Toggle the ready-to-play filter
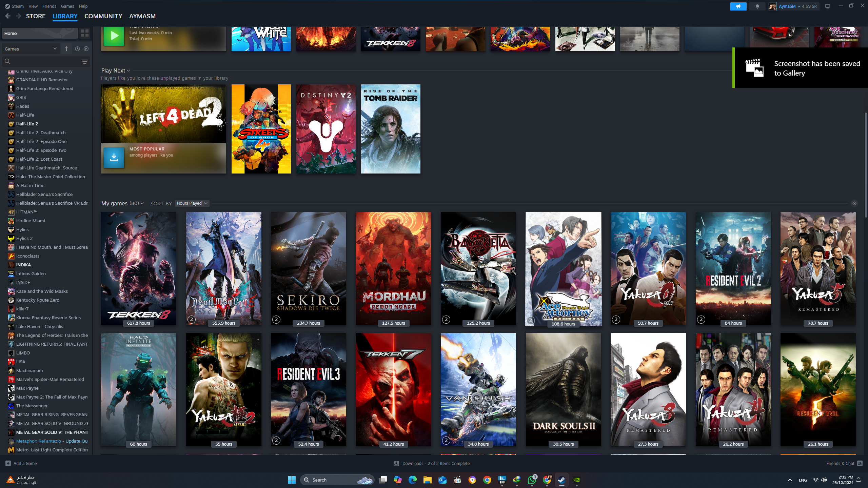 tap(86, 49)
